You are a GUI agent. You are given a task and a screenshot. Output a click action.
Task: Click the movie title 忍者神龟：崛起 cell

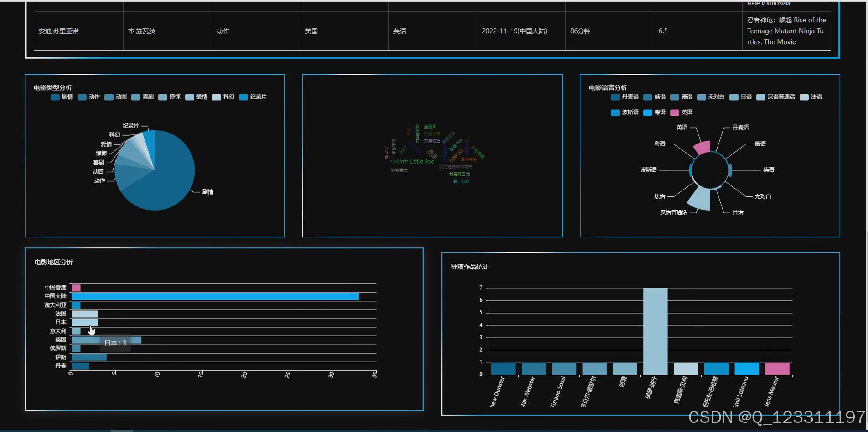click(x=786, y=31)
